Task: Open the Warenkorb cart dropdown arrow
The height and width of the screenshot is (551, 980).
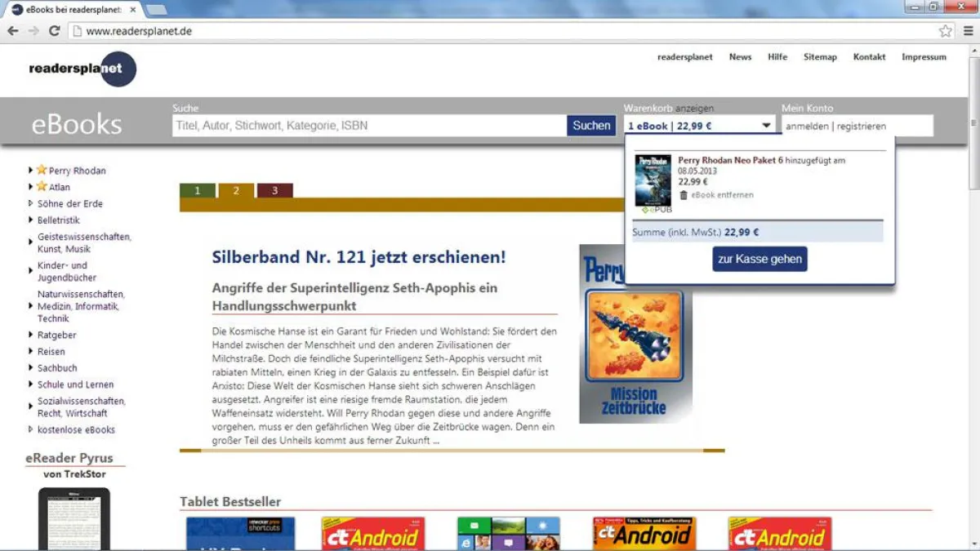Action: (765, 125)
